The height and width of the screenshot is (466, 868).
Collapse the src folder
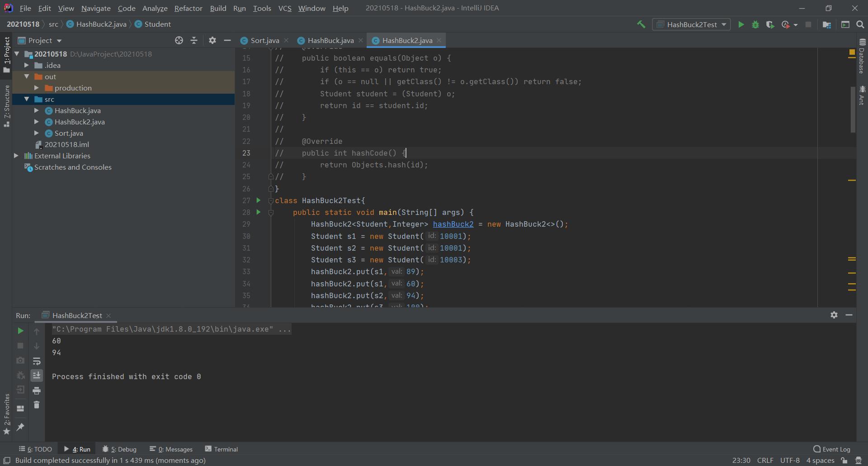27,99
